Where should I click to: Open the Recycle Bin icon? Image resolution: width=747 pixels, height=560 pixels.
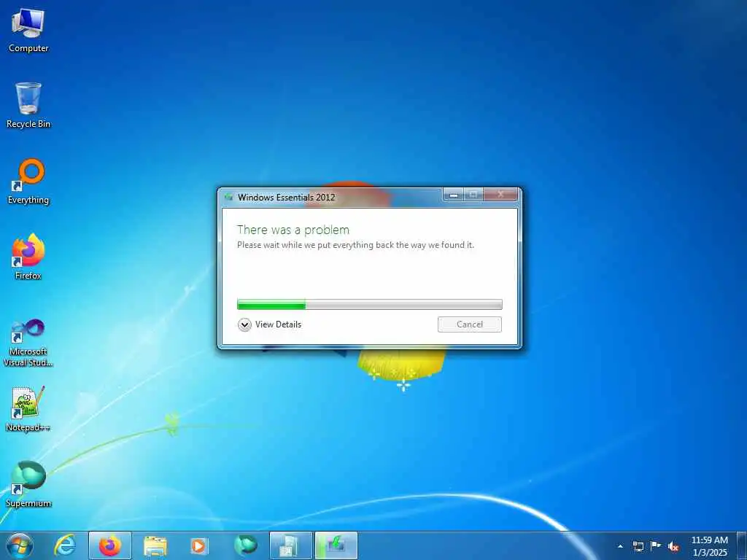click(28, 106)
